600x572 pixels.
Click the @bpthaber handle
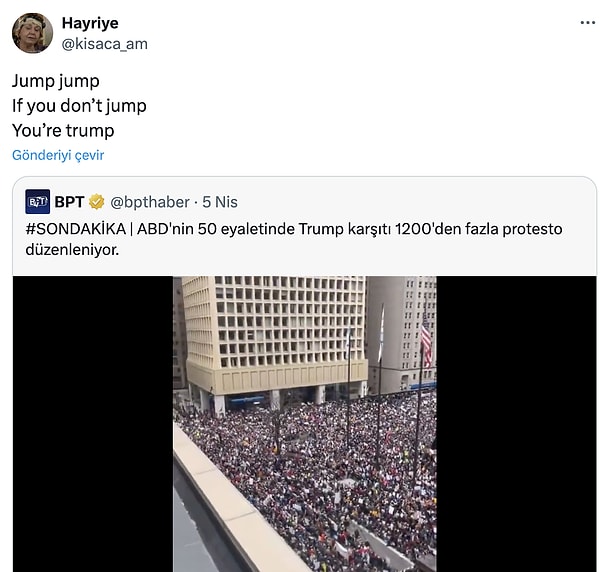pos(150,202)
